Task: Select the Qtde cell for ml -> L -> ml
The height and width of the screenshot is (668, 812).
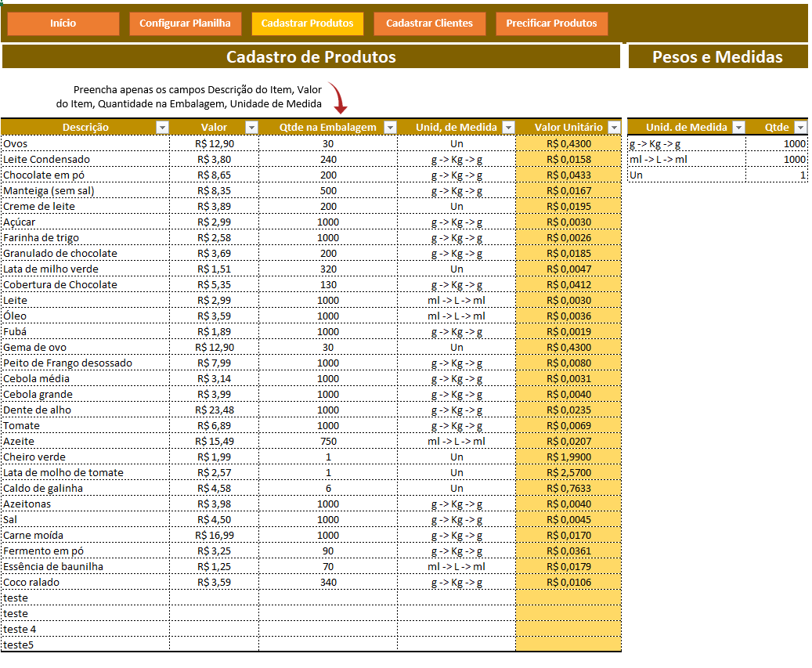Action: pos(775,159)
